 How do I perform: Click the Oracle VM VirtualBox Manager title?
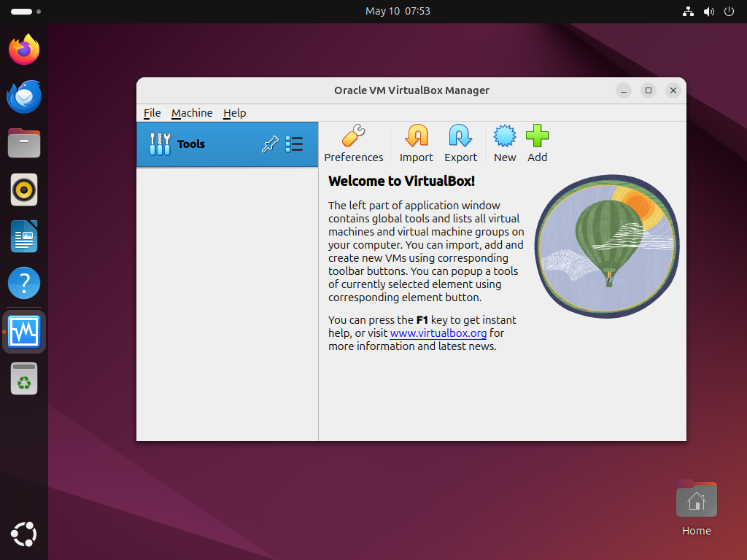pyautogui.click(x=411, y=90)
